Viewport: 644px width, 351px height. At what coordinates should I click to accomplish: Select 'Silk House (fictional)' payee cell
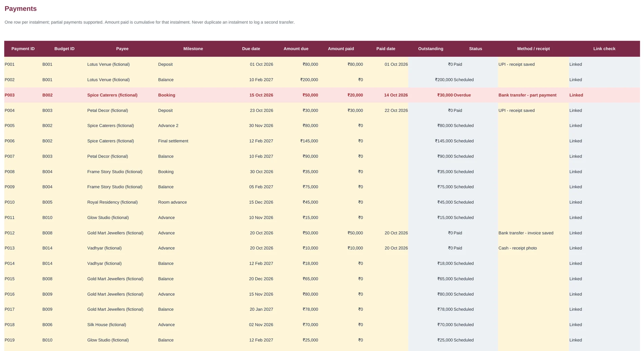(122, 325)
